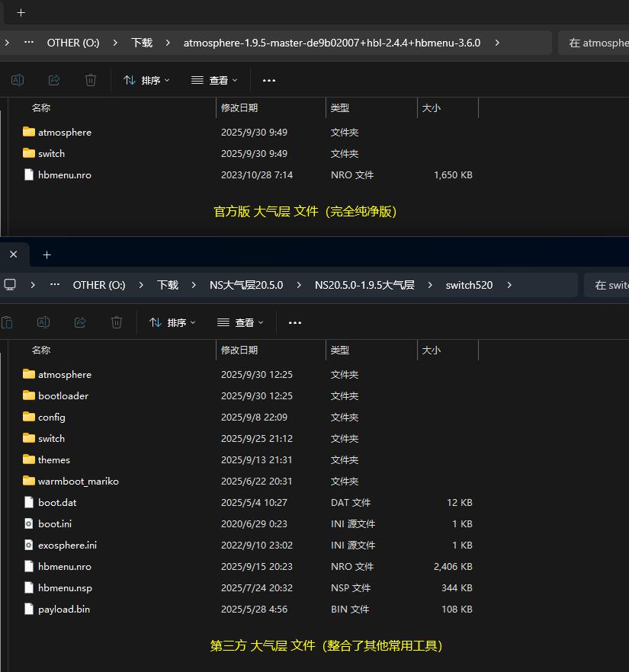Screen dimensions: 629x672
Task: Select the boot.dat file
Action: (x=57, y=502)
